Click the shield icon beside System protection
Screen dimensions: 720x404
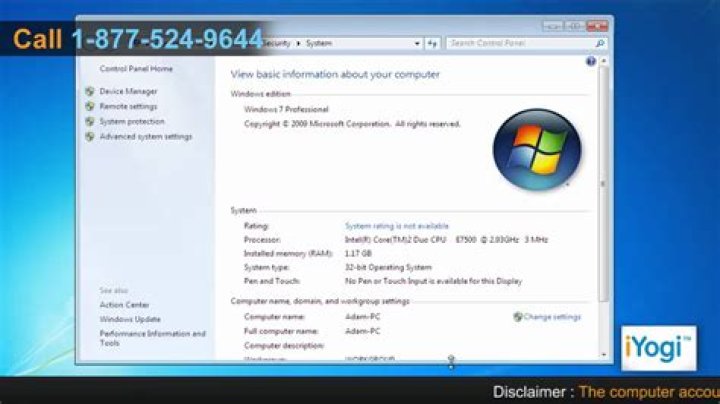[90, 122]
